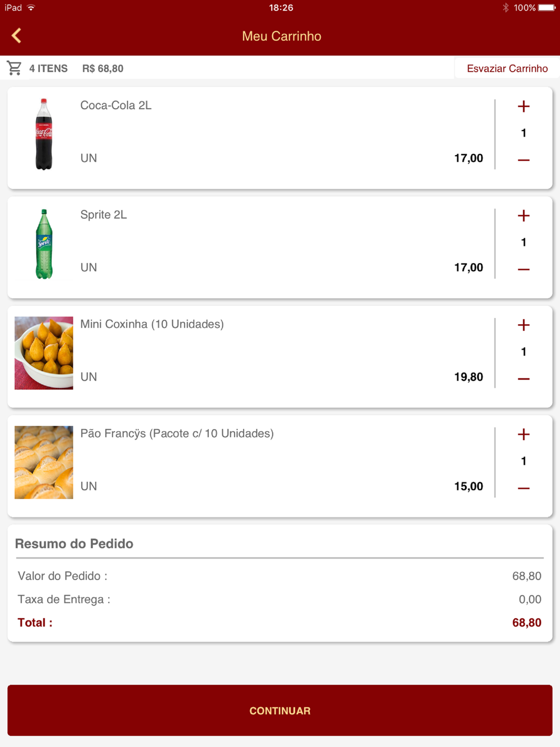This screenshot has width=560, height=747.
Task: Empty cart with Esvaziar Carrinho
Action: (x=507, y=68)
